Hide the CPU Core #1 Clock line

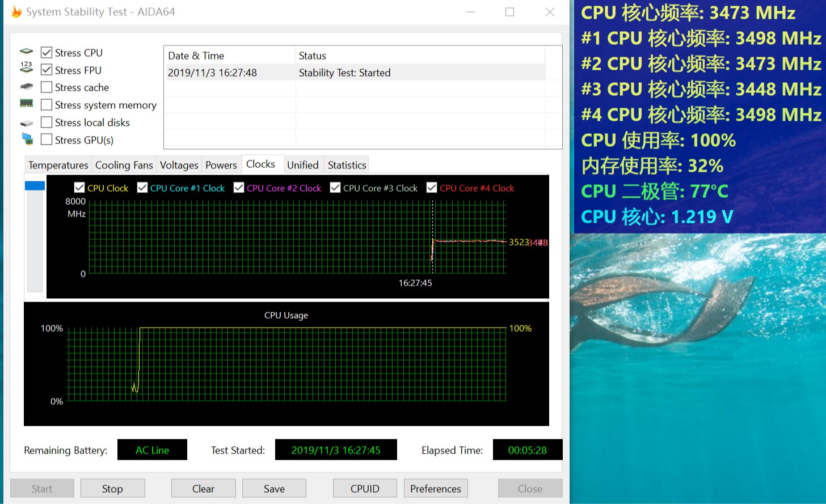142,188
